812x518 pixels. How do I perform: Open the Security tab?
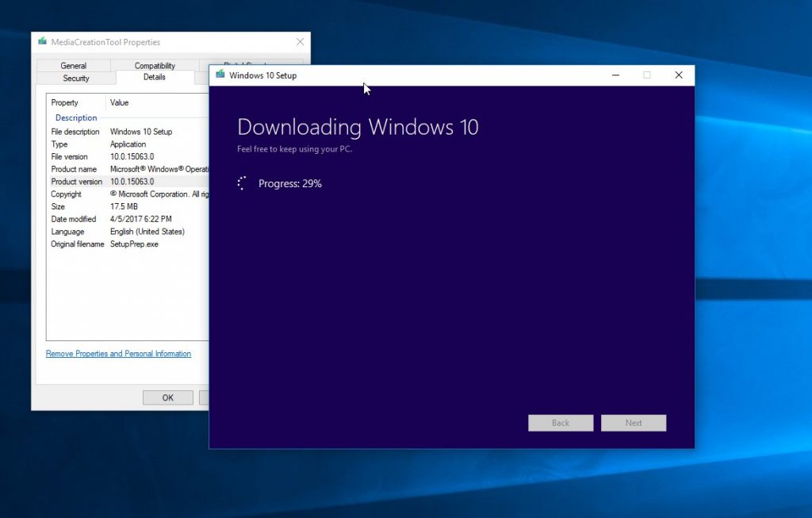(x=75, y=78)
